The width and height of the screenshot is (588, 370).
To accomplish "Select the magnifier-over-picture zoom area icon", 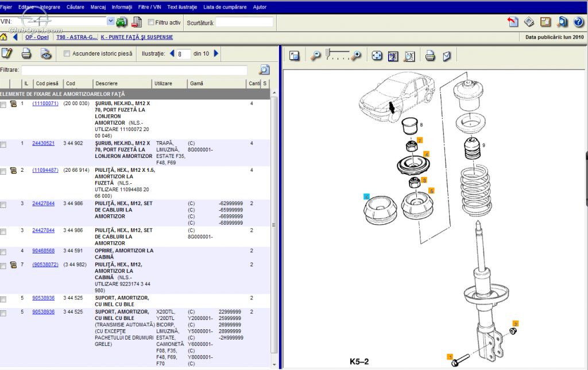I will point(409,56).
